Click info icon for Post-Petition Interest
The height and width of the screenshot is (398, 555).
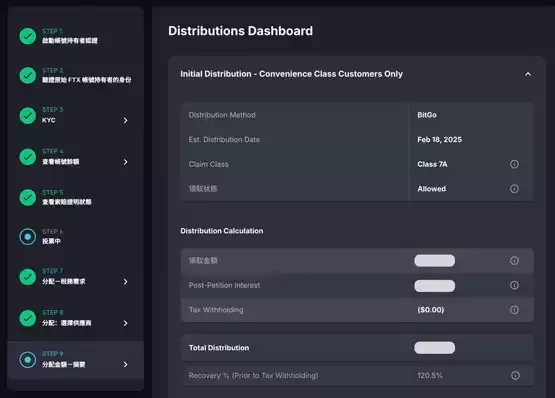click(x=514, y=285)
